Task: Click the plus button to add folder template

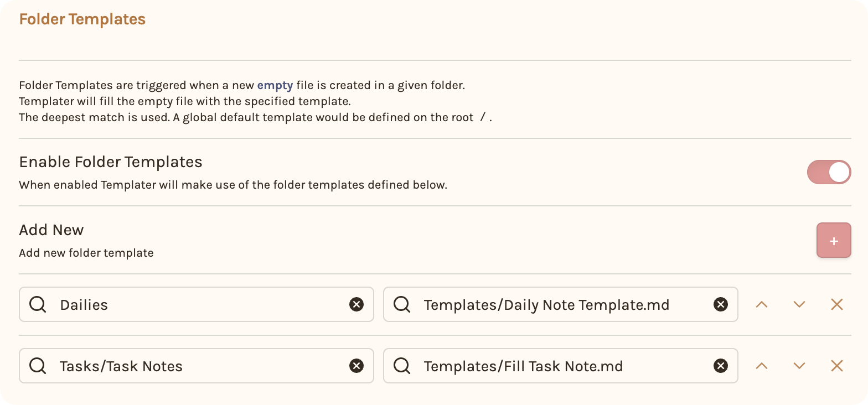Action: pyautogui.click(x=834, y=241)
